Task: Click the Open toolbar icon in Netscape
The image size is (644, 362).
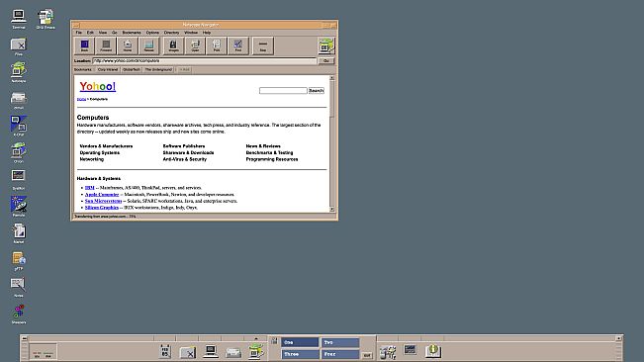Action: point(195,45)
